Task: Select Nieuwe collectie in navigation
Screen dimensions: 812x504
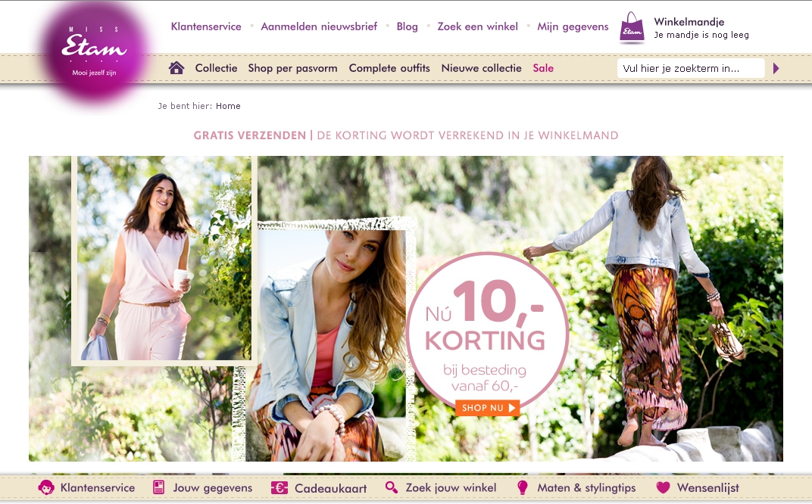Action: (x=481, y=68)
